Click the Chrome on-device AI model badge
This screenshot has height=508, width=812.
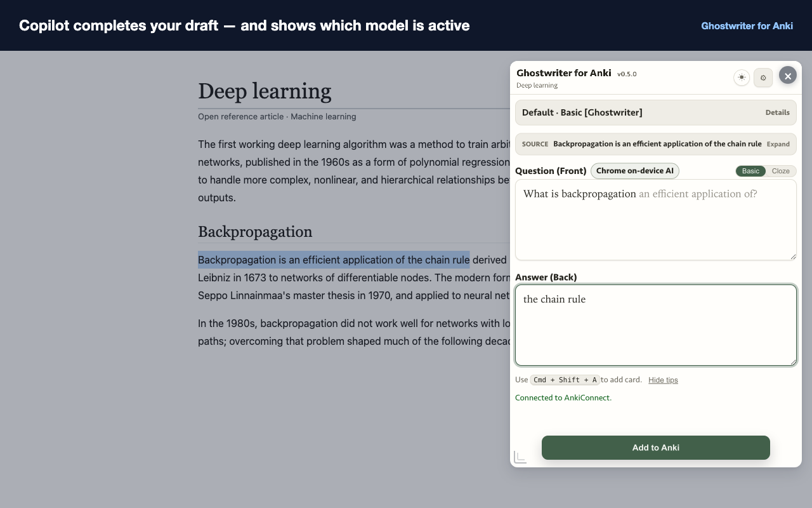click(635, 171)
